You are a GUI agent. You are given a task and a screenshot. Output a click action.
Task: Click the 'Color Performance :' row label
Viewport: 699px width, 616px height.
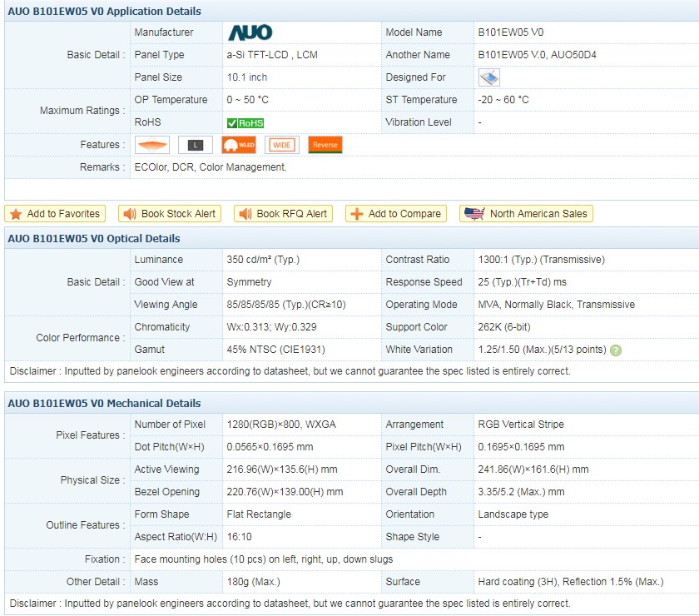81,338
